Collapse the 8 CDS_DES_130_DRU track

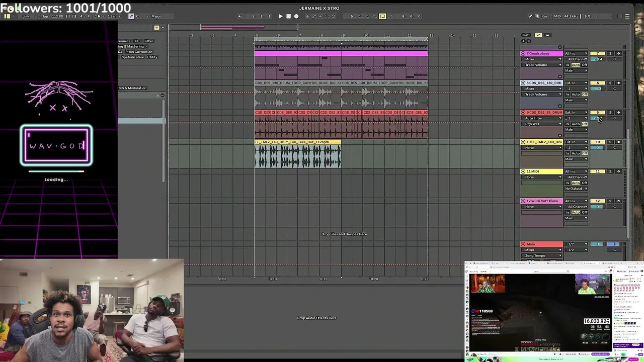point(523,83)
